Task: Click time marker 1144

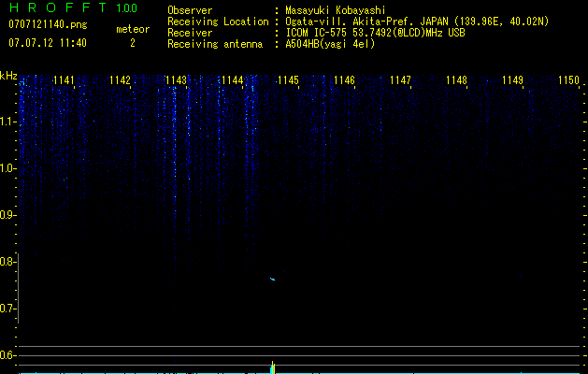Action: point(233,80)
